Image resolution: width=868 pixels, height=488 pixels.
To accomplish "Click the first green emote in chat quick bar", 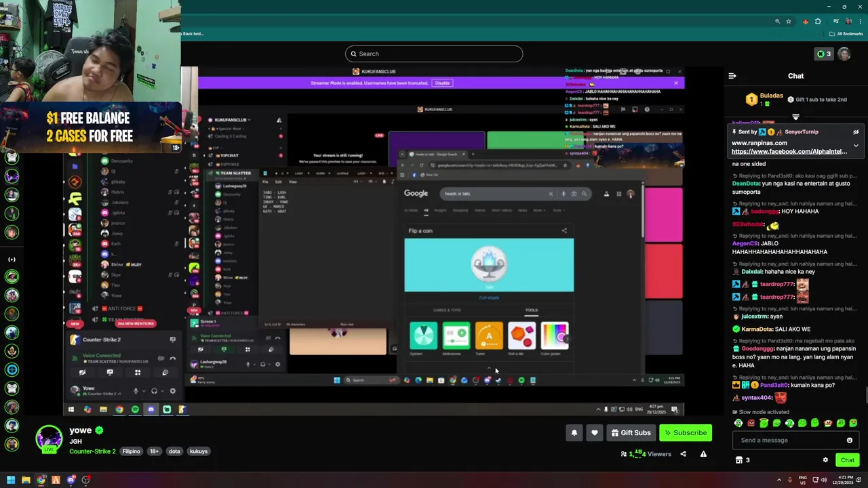I will point(738,423).
